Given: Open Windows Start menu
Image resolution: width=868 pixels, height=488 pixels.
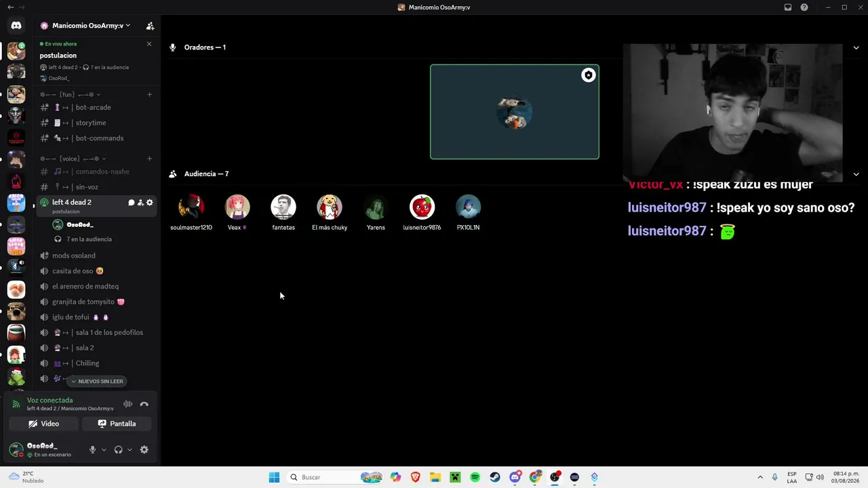Looking at the screenshot, I should [274, 477].
